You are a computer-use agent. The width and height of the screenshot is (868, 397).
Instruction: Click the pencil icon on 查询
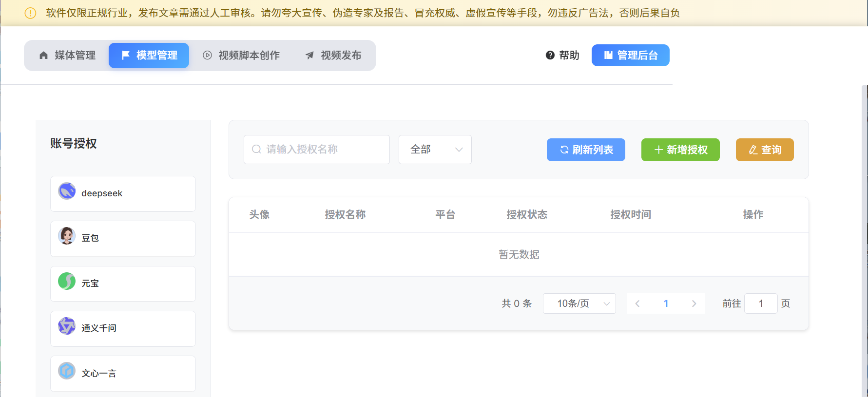point(753,150)
